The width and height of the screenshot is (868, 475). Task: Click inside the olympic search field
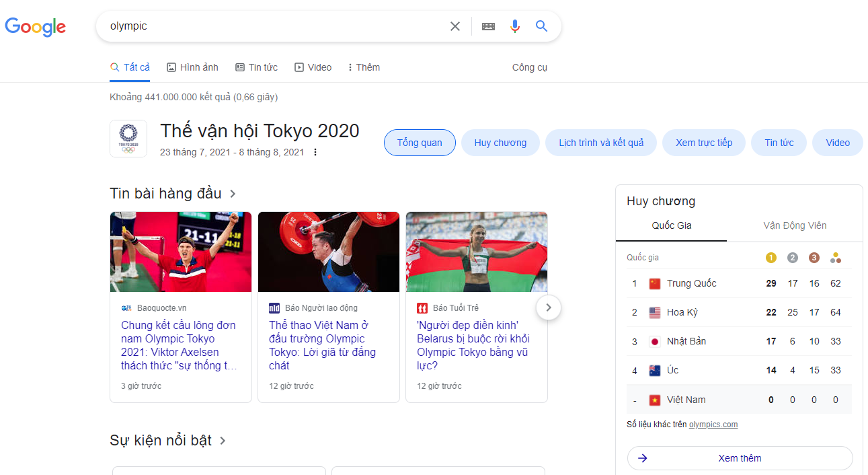(x=269, y=26)
